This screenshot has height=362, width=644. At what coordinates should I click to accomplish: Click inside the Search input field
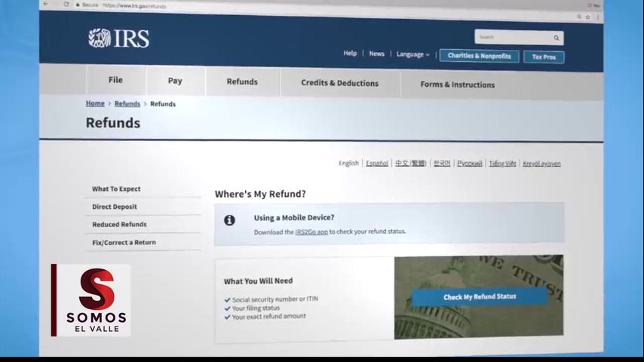coord(513,37)
